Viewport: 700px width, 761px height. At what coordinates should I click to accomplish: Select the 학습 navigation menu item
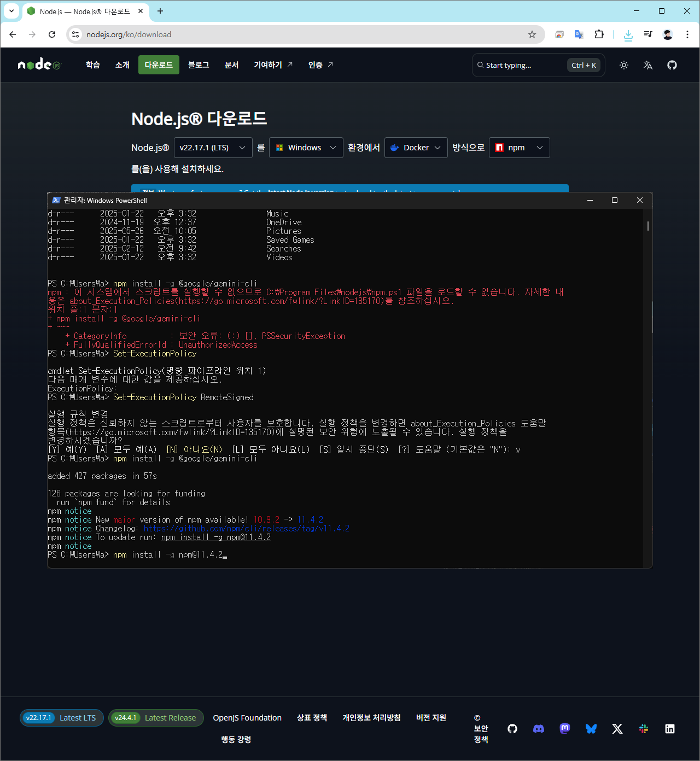tap(93, 65)
